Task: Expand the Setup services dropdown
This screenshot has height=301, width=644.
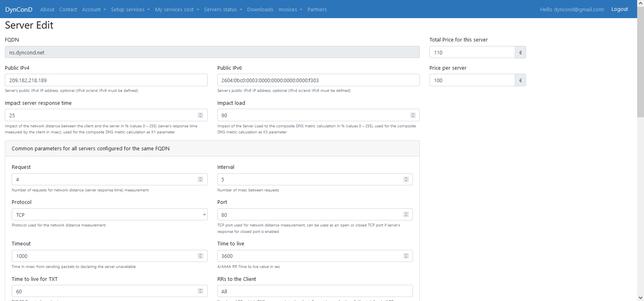Action: click(130, 9)
